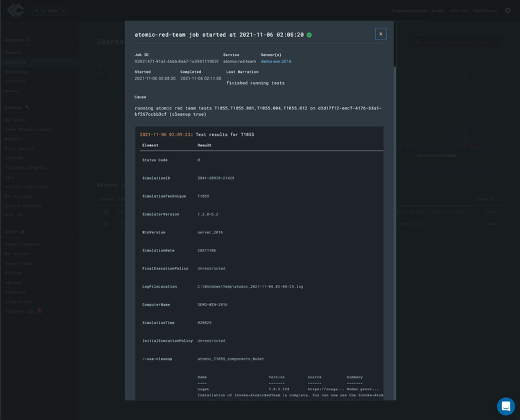Image resolution: width=520 pixels, height=420 pixels.
Task: Click the 'finished running tests' narration text
Action: point(255,83)
